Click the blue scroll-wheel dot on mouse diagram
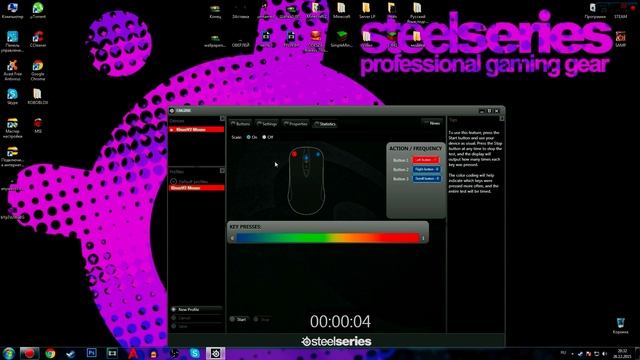This screenshot has height=360, width=640. click(307, 158)
